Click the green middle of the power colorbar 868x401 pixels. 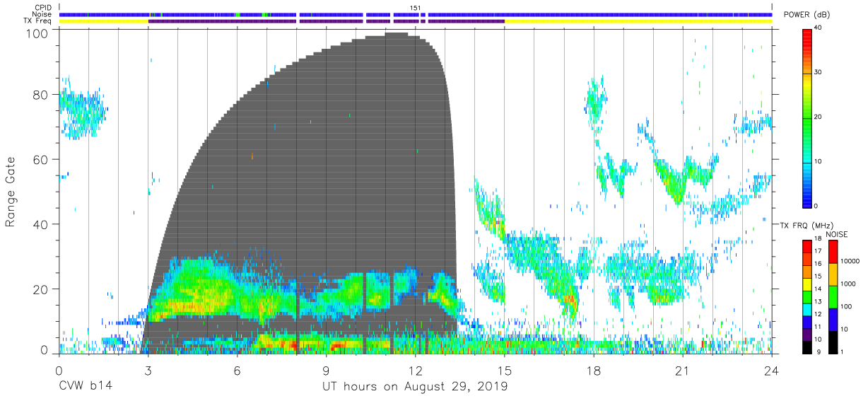coord(808,117)
